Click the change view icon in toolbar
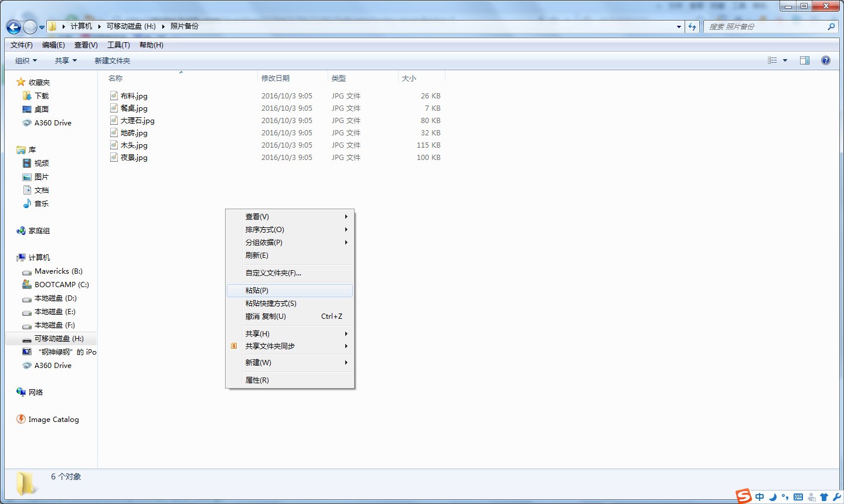 click(x=772, y=60)
